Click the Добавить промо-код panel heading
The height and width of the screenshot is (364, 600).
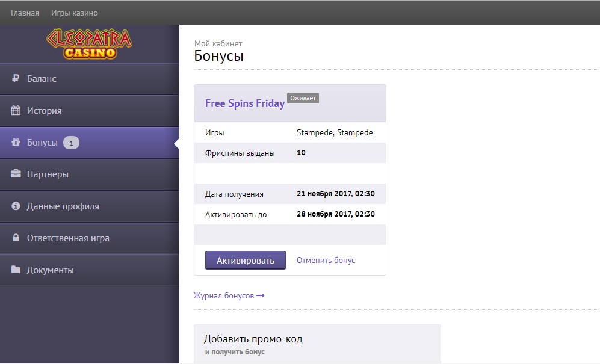(x=253, y=339)
